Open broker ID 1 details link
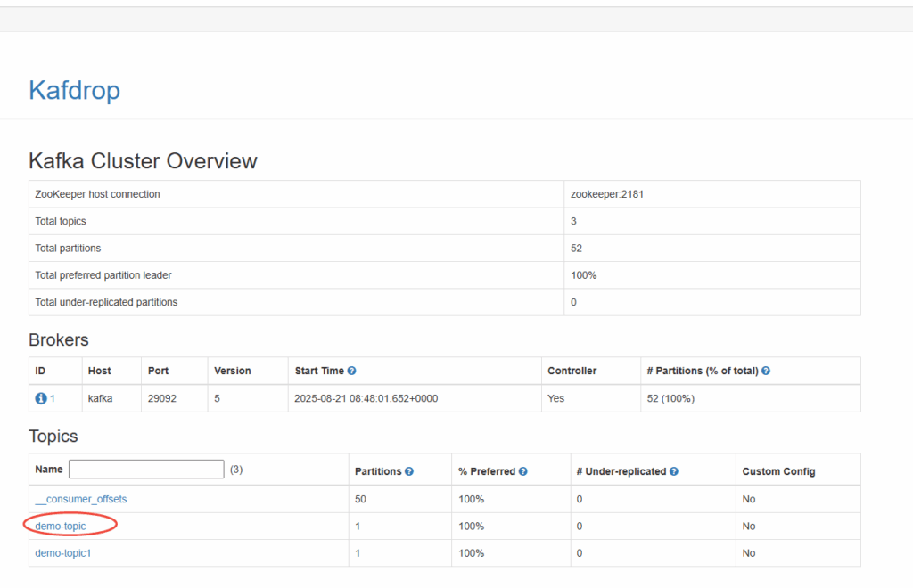Viewport: 913px width, 588px height. click(53, 398)
